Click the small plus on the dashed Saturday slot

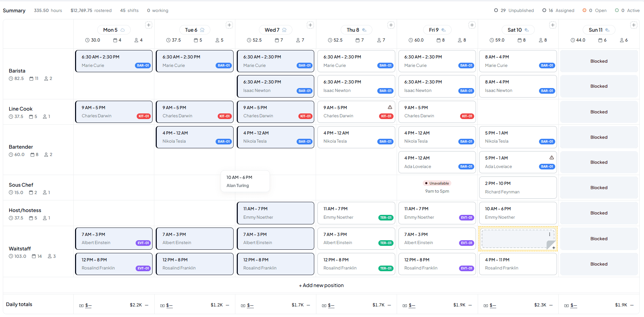coord(554,248)
